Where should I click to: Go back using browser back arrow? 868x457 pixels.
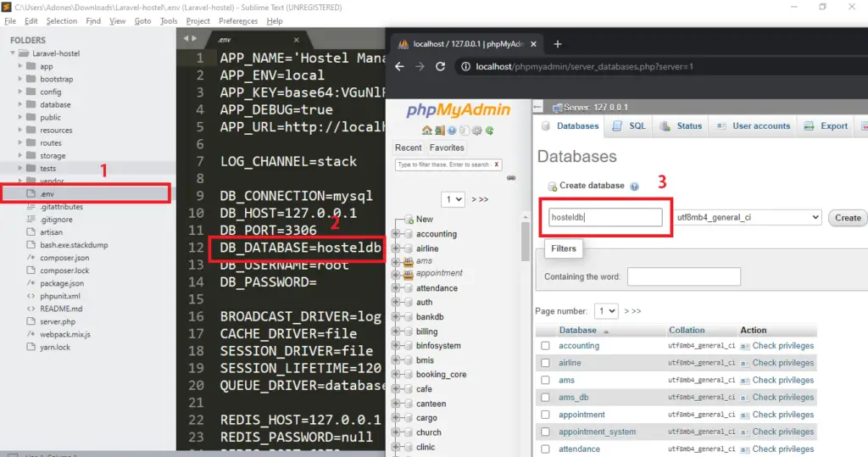(x=399, y=66)
